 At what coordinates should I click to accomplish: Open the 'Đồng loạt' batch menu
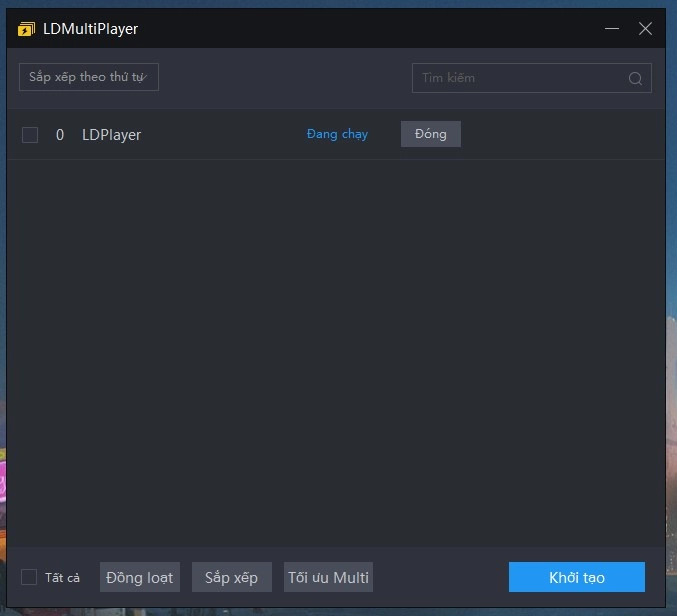(x=140, y=577)
